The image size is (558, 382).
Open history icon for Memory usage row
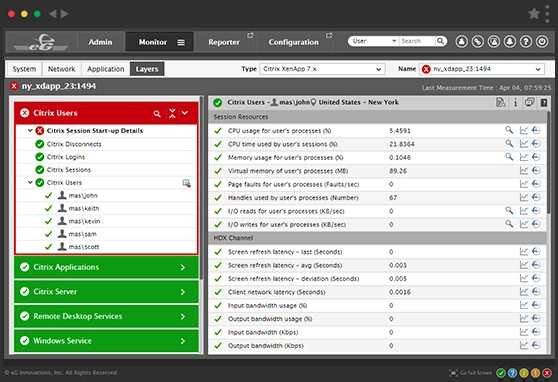pyautogui.click(x=536, y=157)
